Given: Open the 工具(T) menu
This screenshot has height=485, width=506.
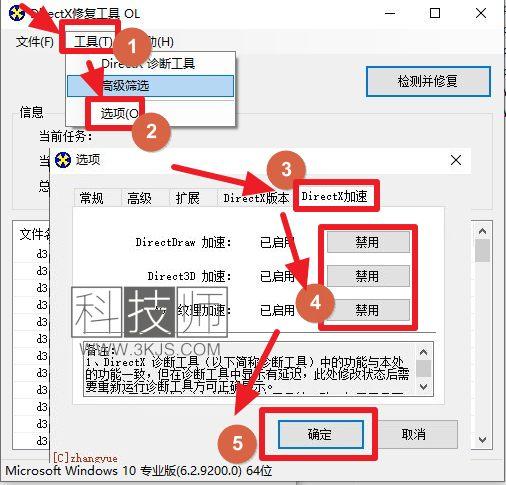Looking at the screenshot, I should (x=93, y=42).
